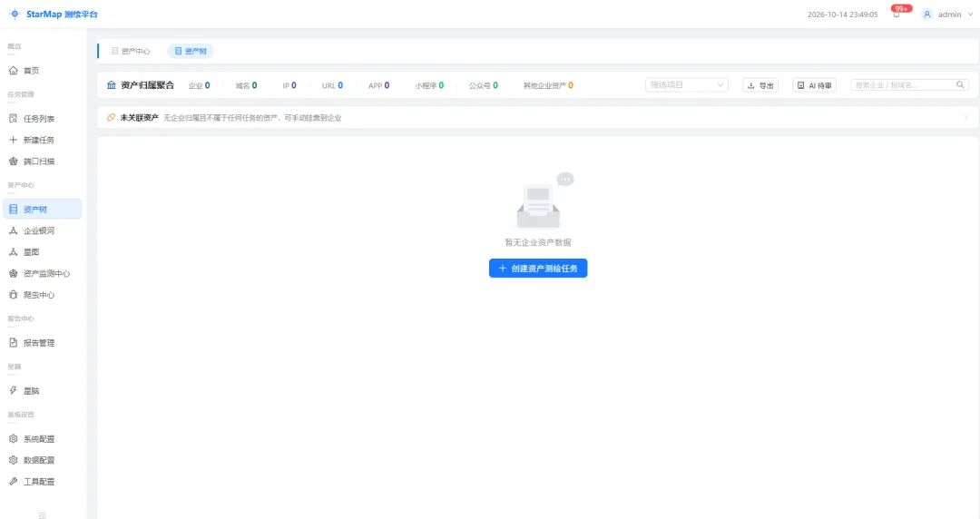The image size is (980, 519).
Task: Click the lightning icon for 星脑
Action: point(13,391)
